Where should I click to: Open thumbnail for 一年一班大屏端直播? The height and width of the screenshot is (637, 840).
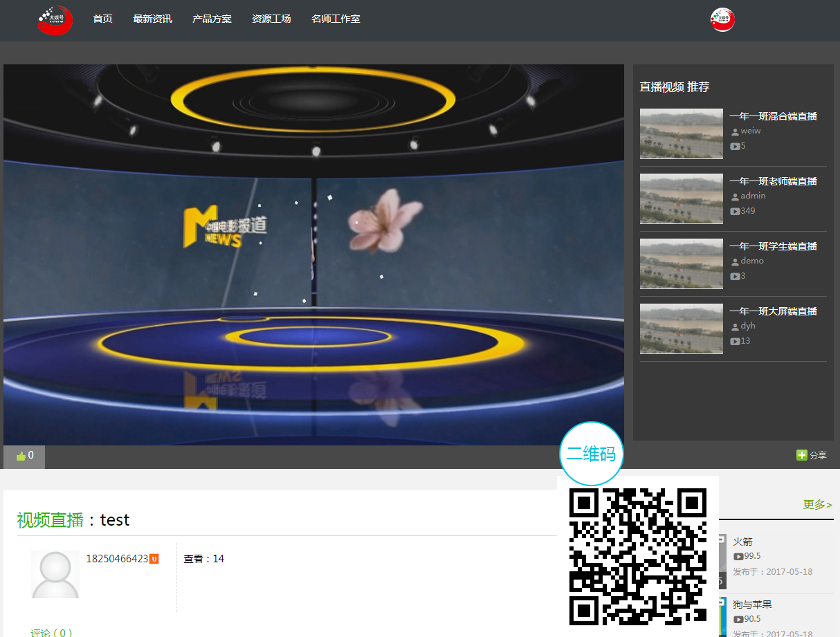(682, 329)
